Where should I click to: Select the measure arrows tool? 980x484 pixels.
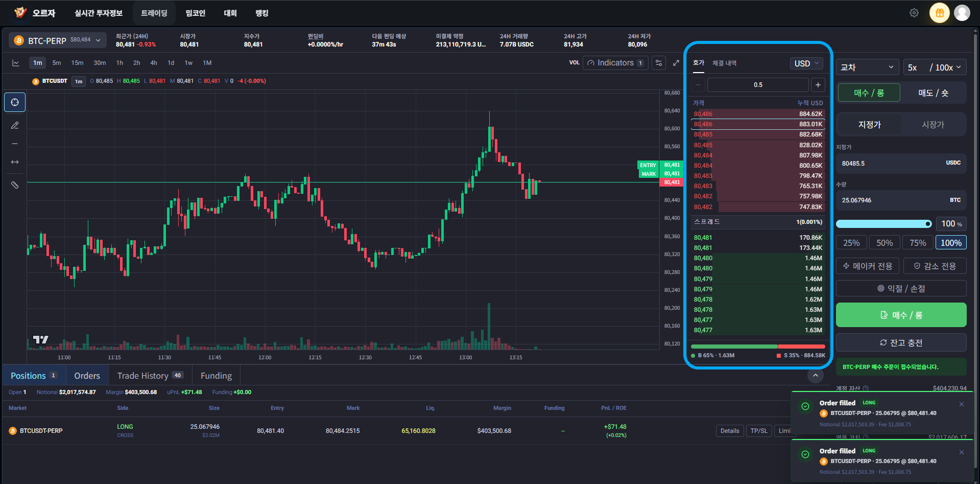15,162
